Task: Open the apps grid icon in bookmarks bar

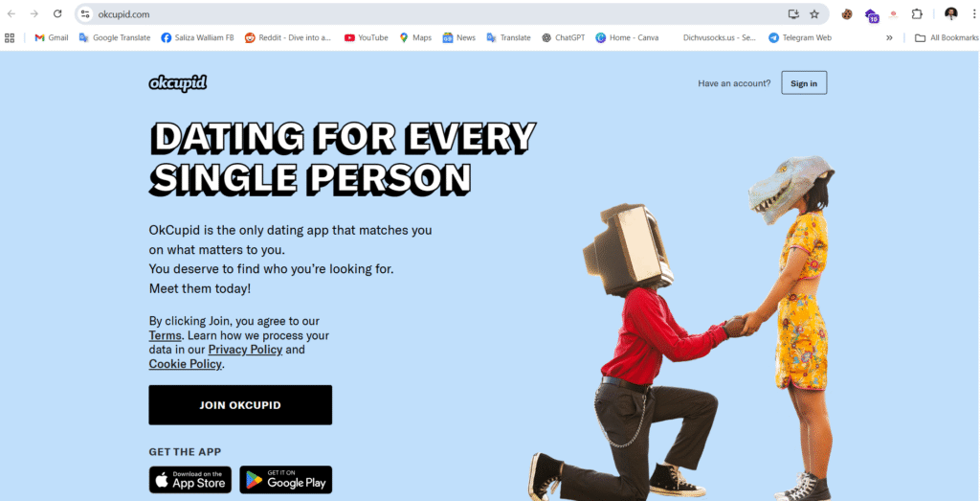Action: tap(10, 37)
